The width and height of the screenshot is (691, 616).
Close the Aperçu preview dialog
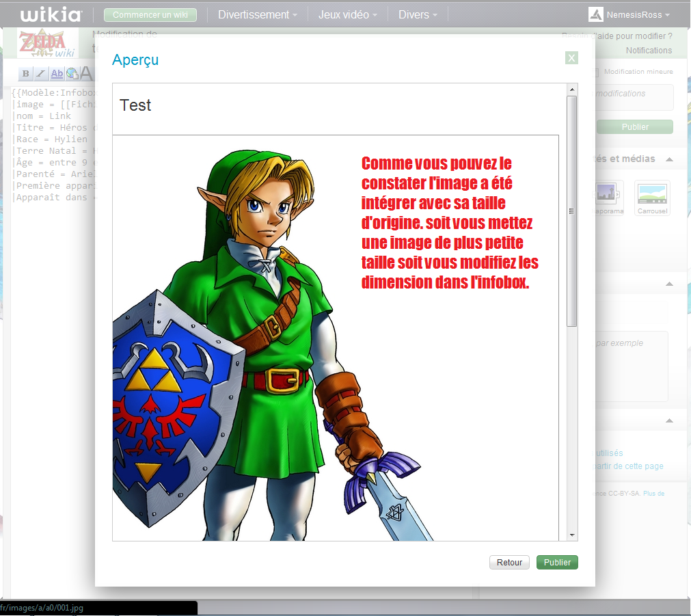[x=572, y=58]
